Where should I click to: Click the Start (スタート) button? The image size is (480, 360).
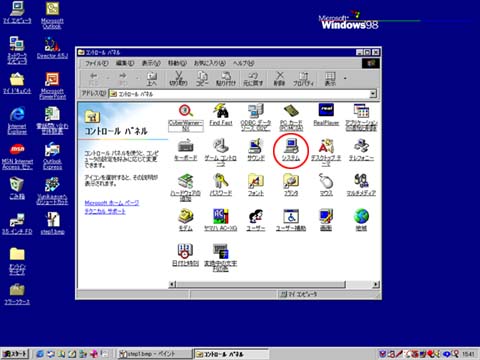[x=15, y=354]
